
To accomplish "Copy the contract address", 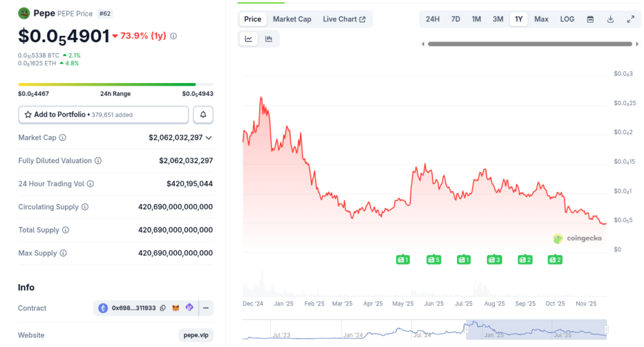I will (163, 308).
